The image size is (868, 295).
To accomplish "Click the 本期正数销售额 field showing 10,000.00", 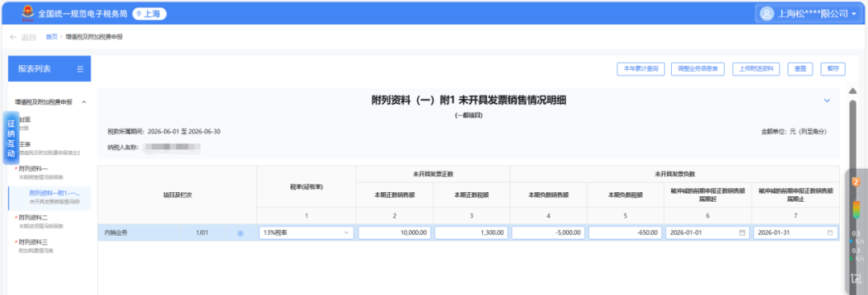I will pos(395,233).
